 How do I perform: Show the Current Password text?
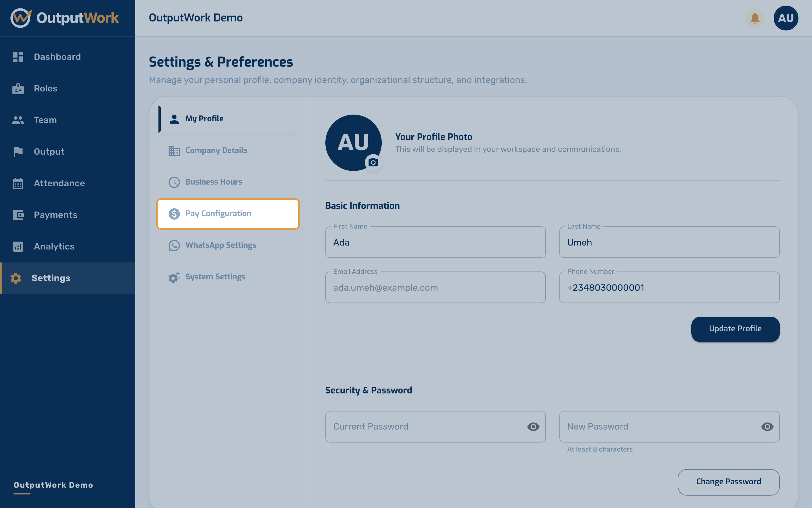533,427
